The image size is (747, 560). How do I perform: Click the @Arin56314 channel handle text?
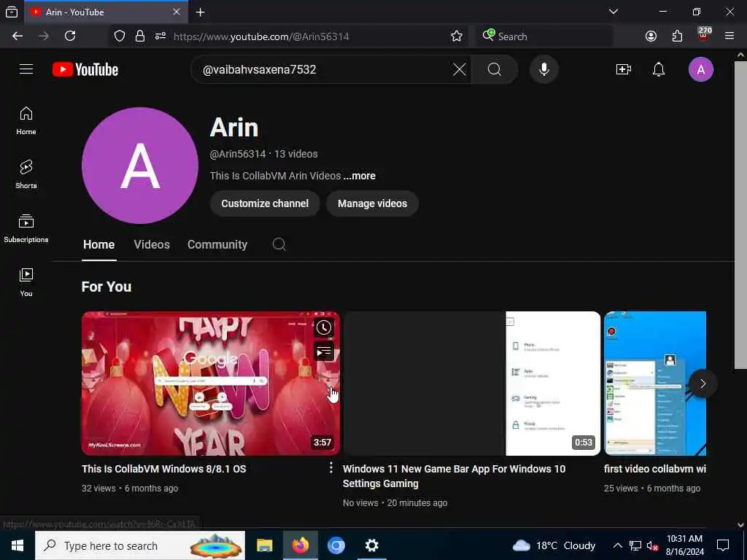pyautogui.click(x=238, y=154)
